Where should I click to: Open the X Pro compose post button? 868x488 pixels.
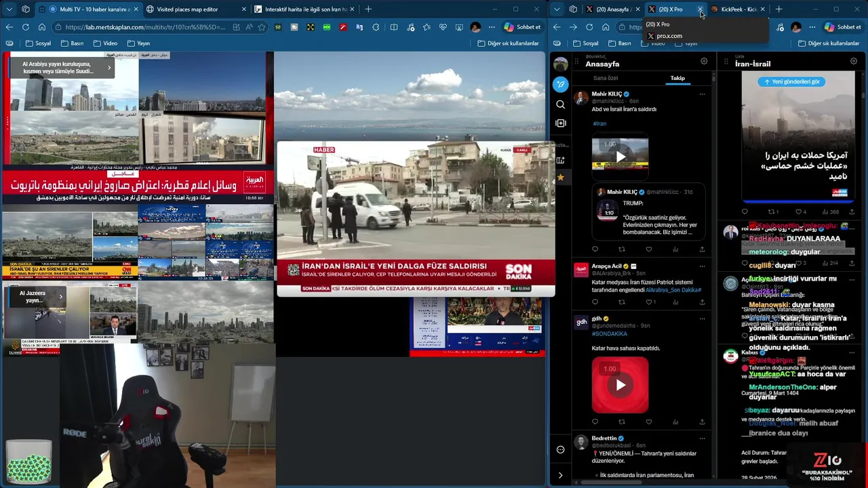560,84
